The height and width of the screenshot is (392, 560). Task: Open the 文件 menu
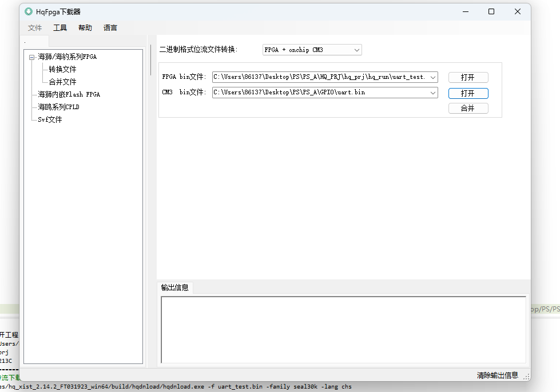[35, 27]
